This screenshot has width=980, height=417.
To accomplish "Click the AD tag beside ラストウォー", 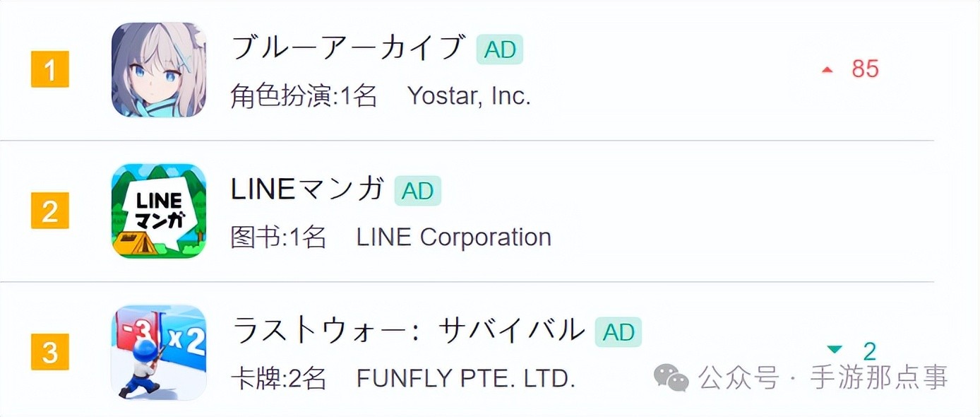I will pos(619,332).
